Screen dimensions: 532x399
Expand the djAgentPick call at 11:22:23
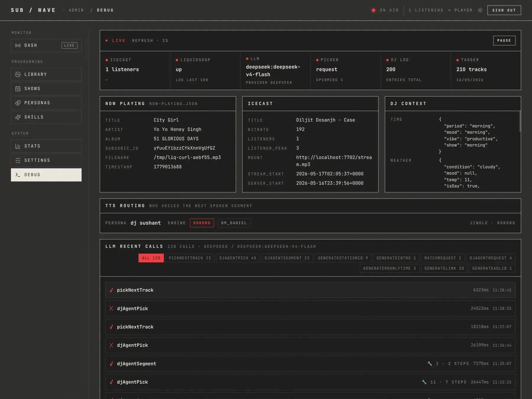[310, 382]
